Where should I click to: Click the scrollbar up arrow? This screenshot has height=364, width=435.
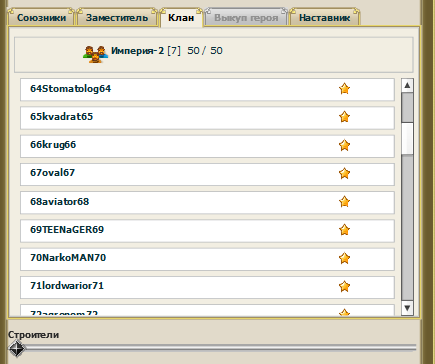[x=407, y=86]
